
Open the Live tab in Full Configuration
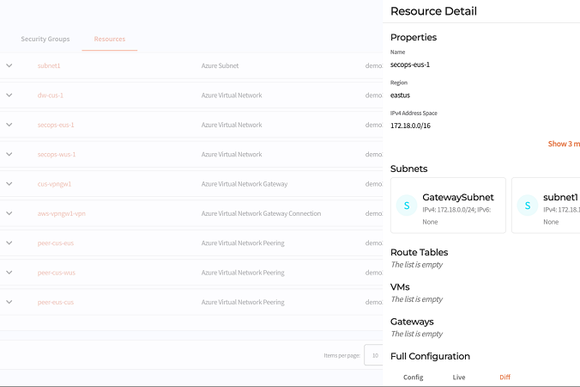click(459, 377)
